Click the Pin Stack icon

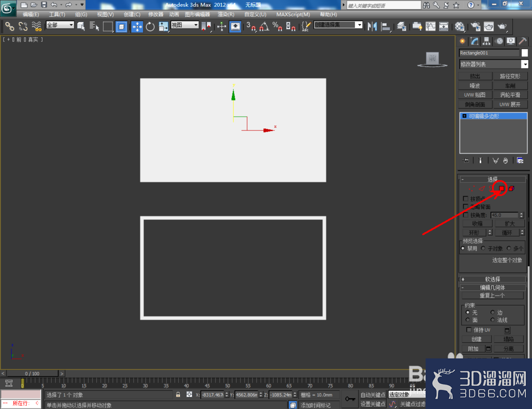pyautogui.click(x=465, y=160)
